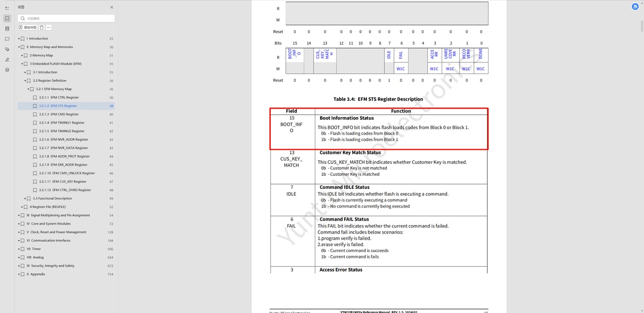
Task: Focus the bookmark search field
Action: point(66,18)
